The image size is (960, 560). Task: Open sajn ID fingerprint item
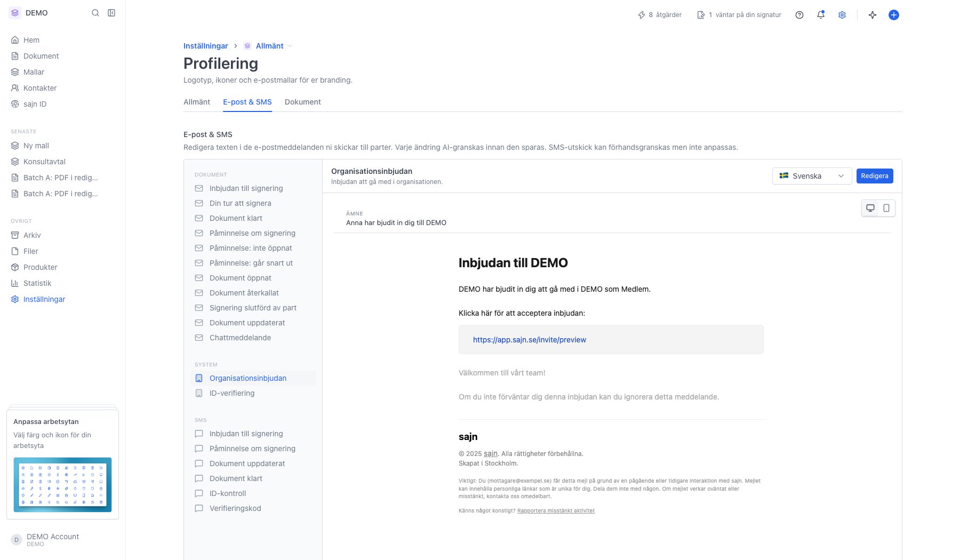pos(63,104)
